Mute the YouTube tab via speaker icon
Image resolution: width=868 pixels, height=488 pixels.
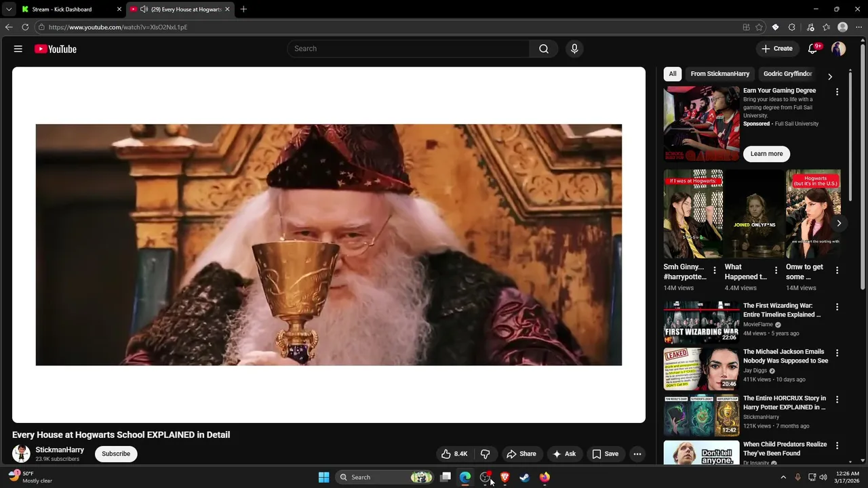click(144, 9)
